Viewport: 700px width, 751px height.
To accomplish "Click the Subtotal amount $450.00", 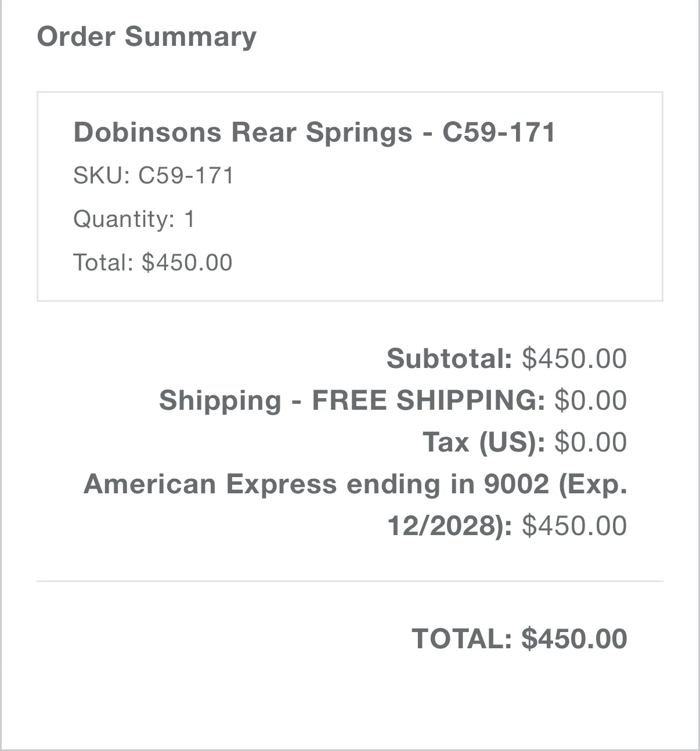I will coord(574,358).
